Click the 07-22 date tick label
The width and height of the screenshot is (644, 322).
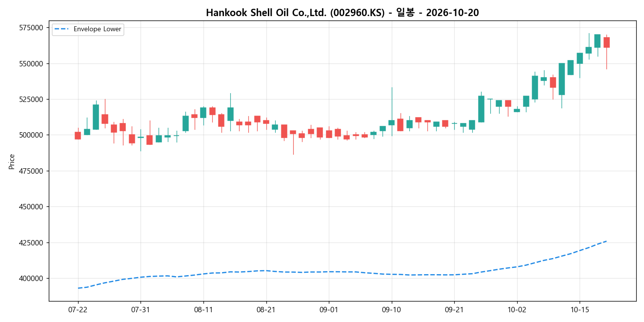coord(78,309)
